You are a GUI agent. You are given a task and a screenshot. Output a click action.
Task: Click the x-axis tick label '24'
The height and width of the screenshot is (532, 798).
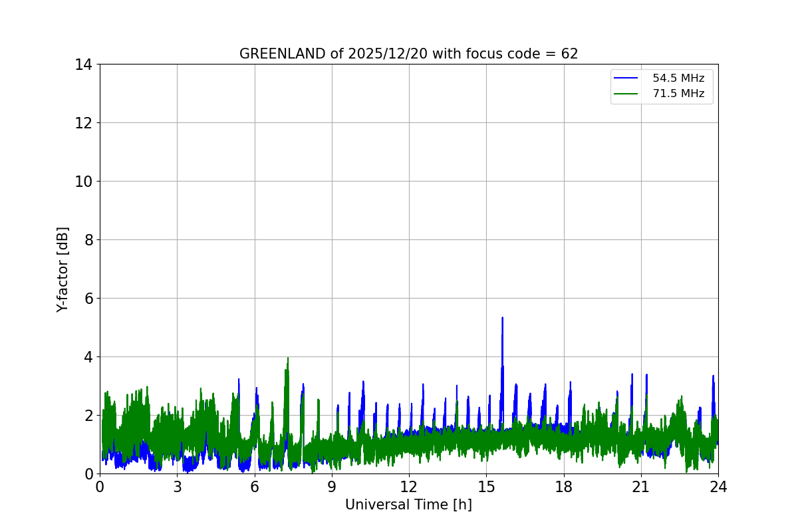(x=718, y=487)
